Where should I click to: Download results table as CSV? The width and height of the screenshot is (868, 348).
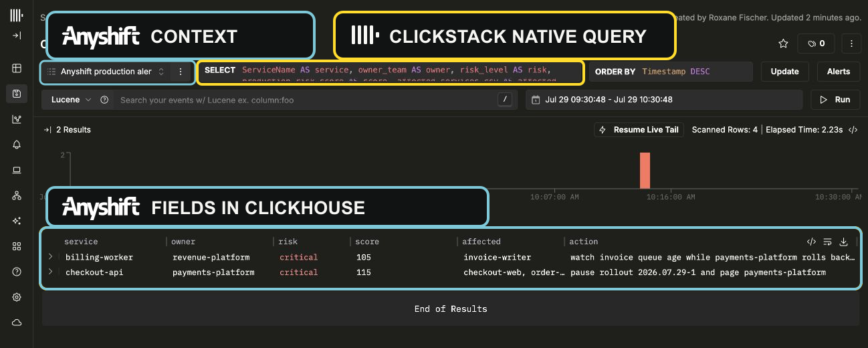843,242
